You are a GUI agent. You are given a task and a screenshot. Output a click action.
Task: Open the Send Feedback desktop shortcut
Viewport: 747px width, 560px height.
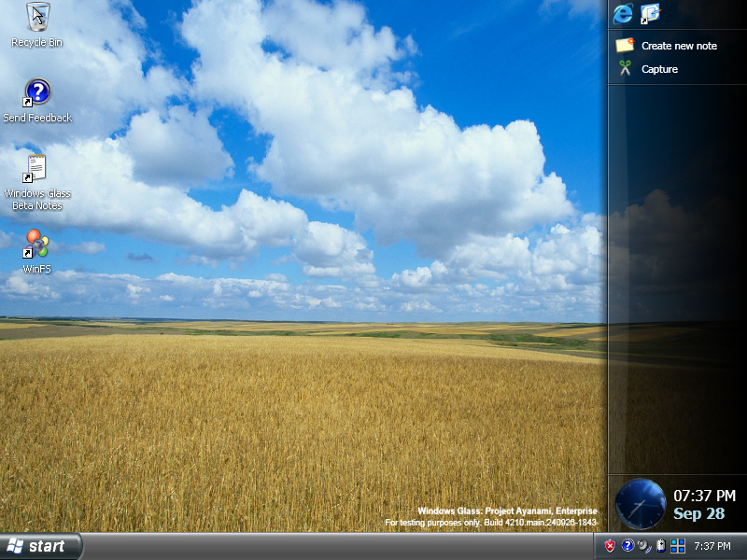tap(37, 101)
